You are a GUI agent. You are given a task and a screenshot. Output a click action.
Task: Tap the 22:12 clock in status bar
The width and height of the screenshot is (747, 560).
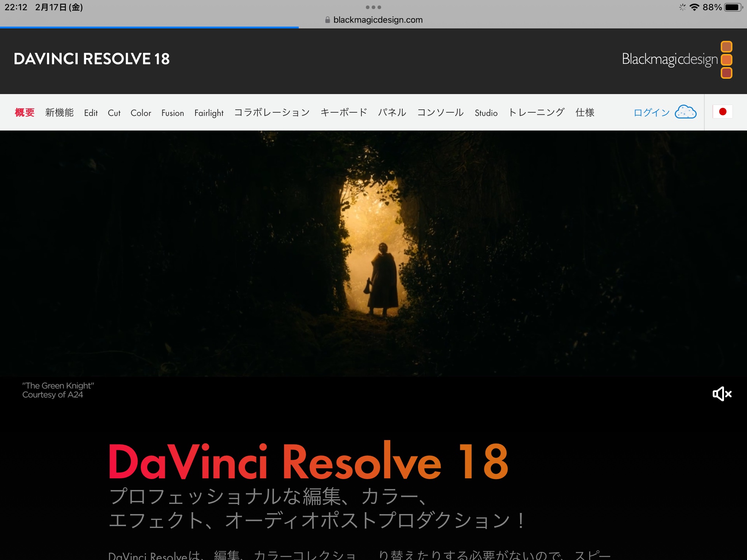point(16,7)
